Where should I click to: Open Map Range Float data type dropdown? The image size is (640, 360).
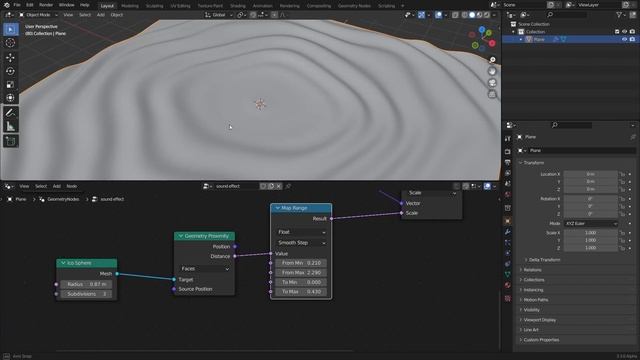pos(301,232)
